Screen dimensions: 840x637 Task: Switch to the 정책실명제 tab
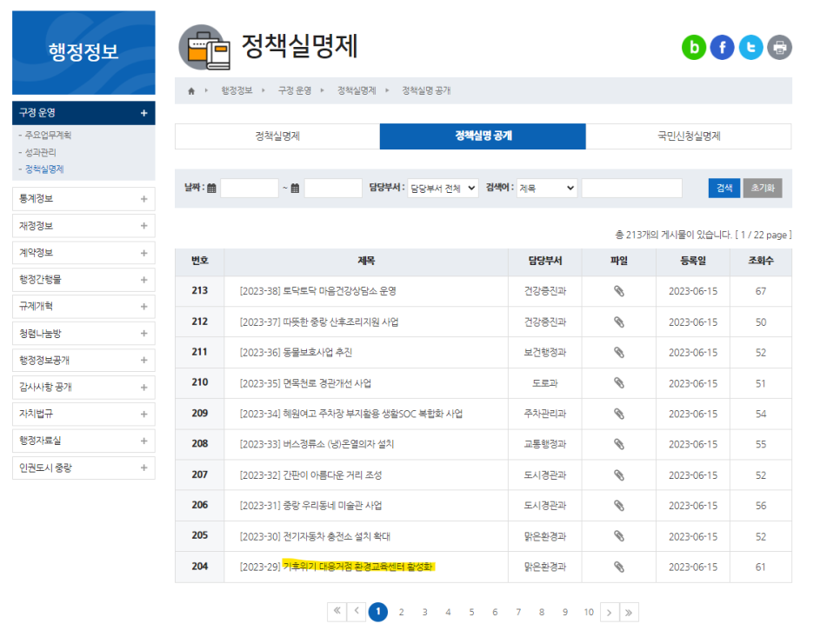point(277,136)
